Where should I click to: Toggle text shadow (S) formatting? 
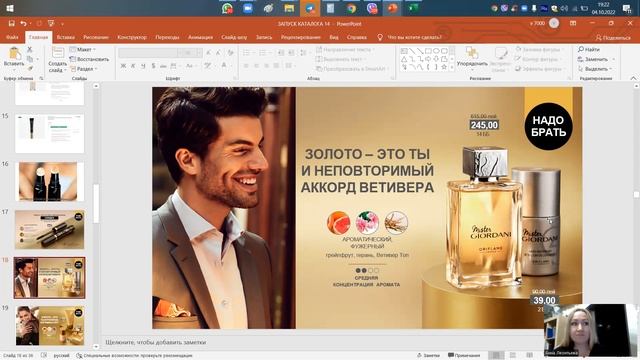(153, 66)
